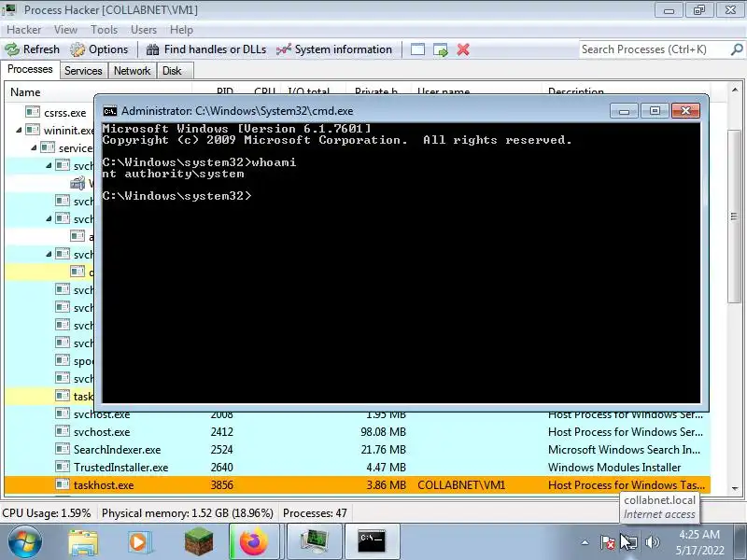
Task: Launch Minecraft from the taskbar
Action: point(199,542)
